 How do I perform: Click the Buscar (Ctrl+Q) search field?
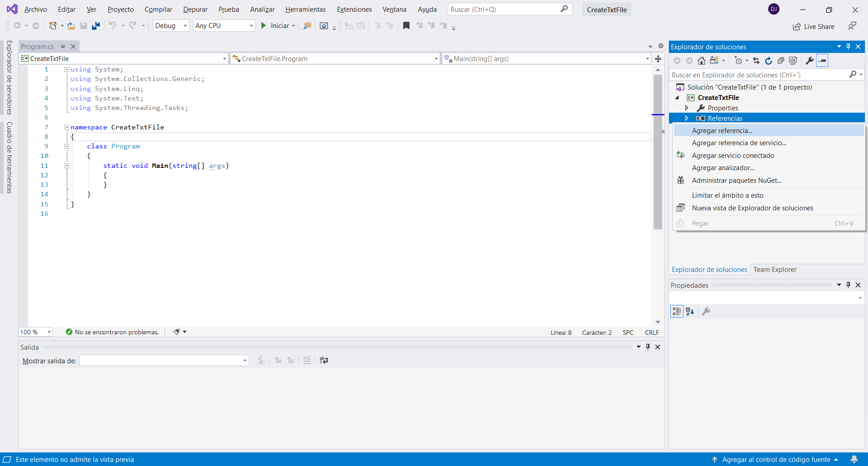point(504,10)
